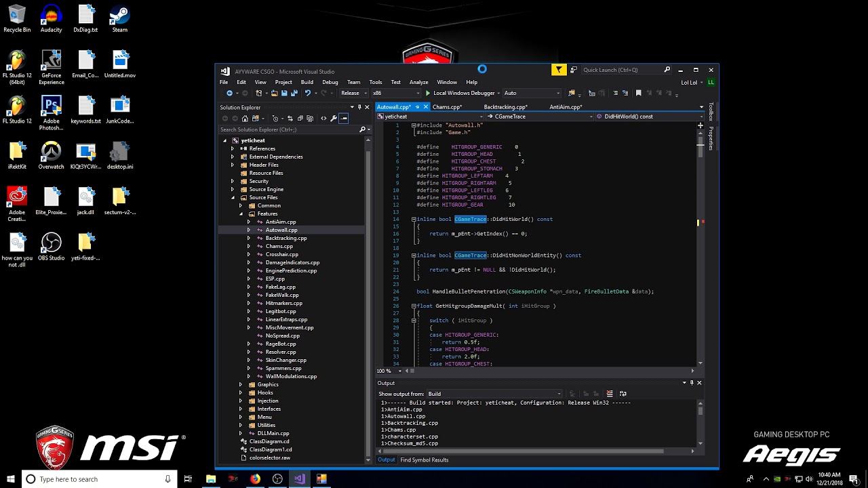Click Visual Studio icon in Windows taskbar
Image resolution: width=868 pixels, height=488 pixels.
point(300,479)
